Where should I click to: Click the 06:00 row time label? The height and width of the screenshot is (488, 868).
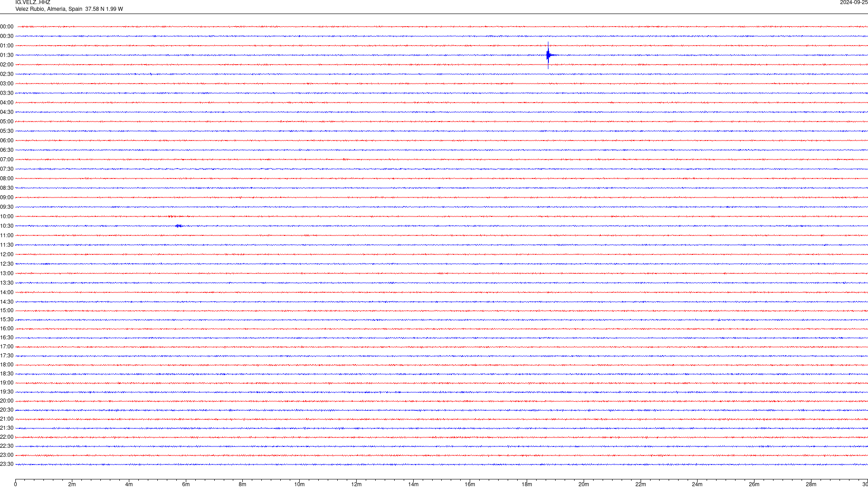tap(7, 141)
